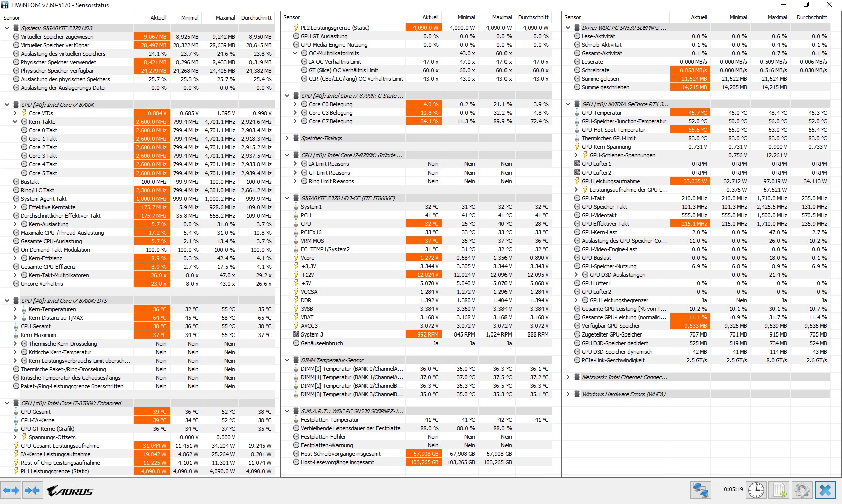
Task: Select the Festplatten-Temperatur sensor row
Action: click(x=329, y=420)
